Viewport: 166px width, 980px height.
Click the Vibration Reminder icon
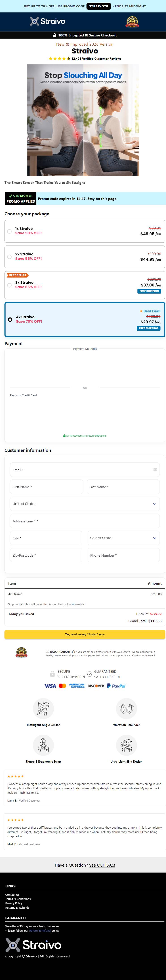coord(126,708)
